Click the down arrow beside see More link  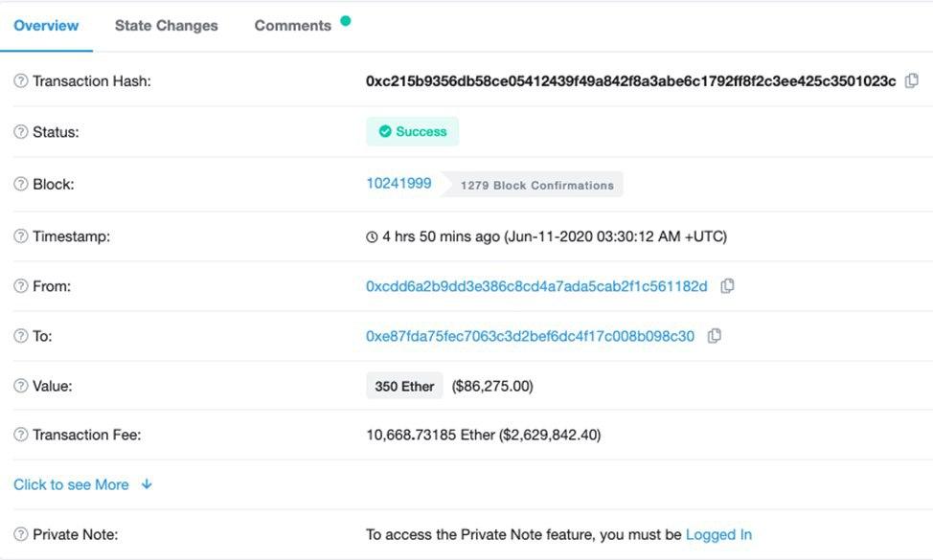(x=146, y=484)
